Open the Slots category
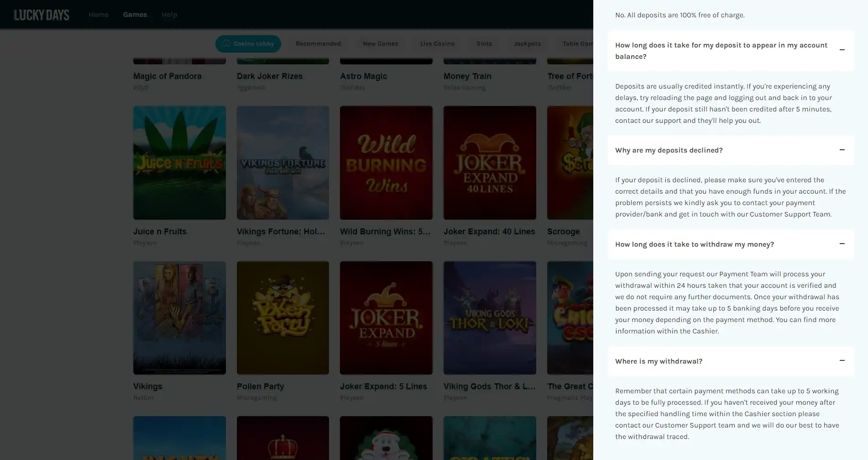868x460 pixels. pyautogui.click(x=484, y=43)
